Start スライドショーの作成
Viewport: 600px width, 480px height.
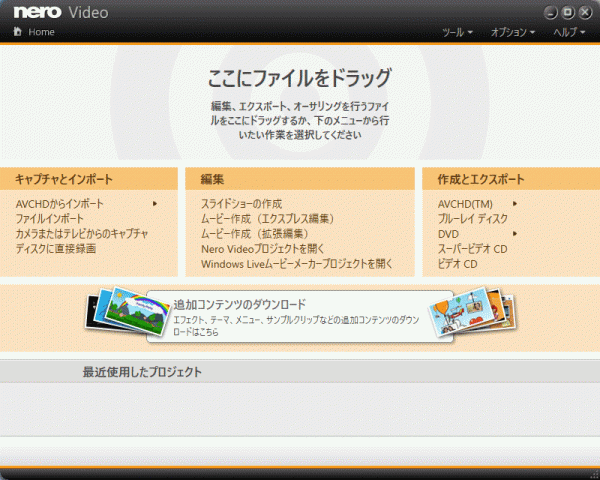pos(241,204)
